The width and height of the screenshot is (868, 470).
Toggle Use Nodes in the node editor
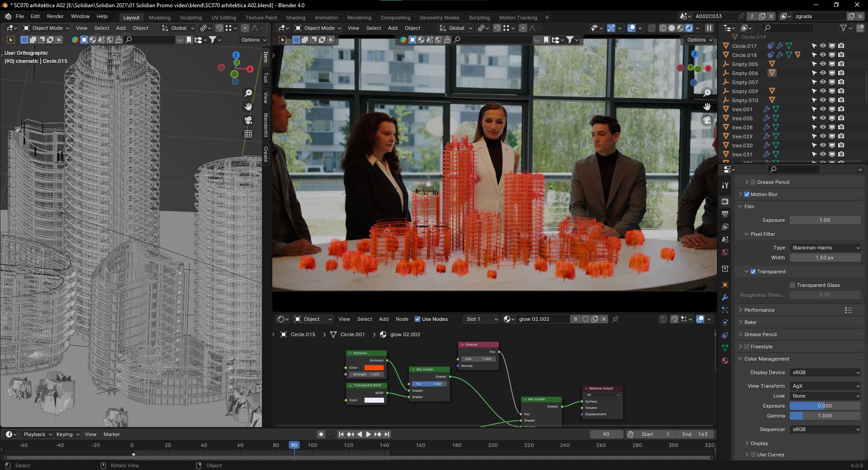[x=417, y=319]
